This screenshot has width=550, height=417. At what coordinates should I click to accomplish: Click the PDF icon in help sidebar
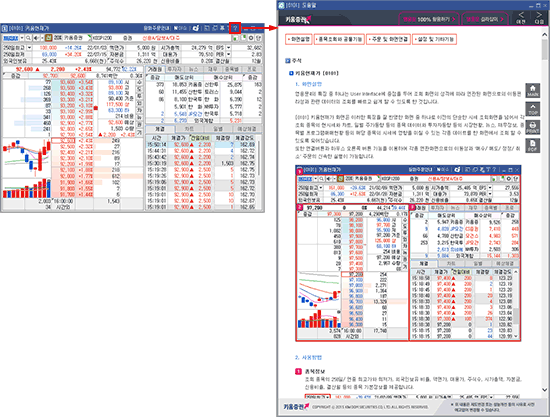pos(532,145)
